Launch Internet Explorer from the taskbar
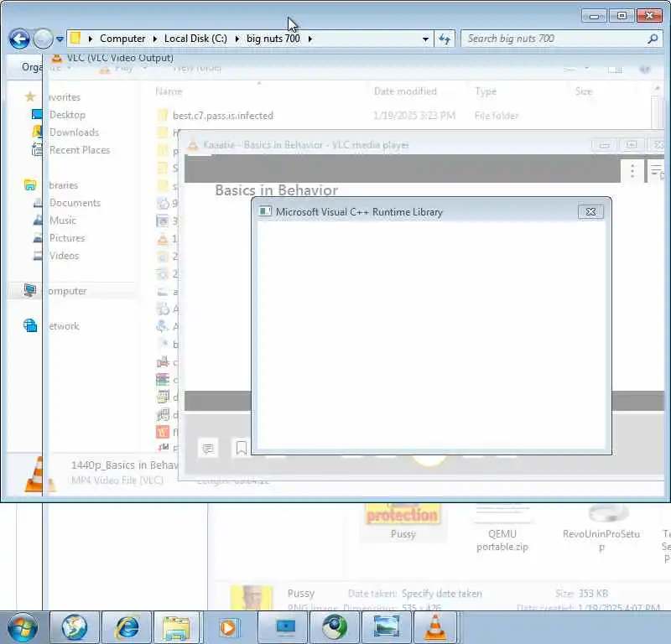 127,628
